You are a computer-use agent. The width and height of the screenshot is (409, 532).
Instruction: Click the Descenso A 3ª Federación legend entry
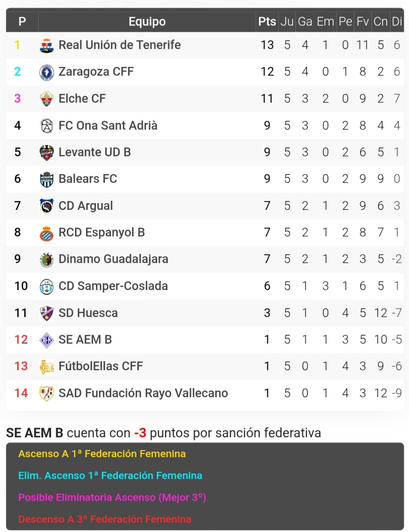(105, 519)
